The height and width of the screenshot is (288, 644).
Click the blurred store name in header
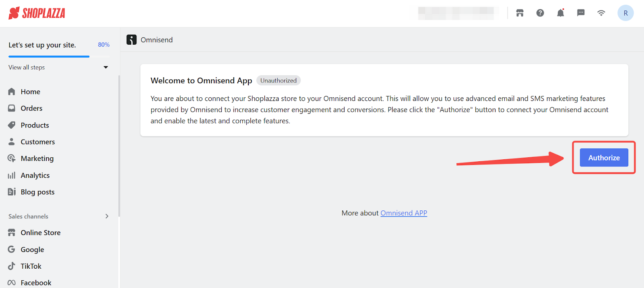pos(456,13)
